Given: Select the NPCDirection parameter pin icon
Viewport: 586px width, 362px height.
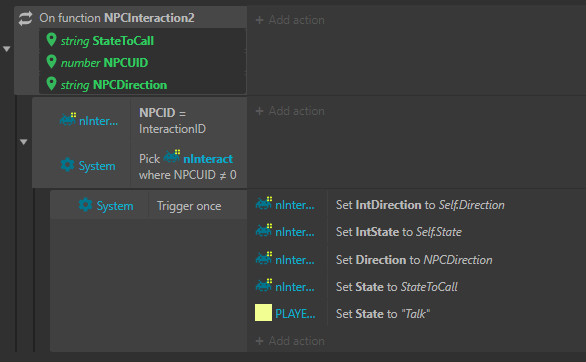Looking at the screenshot, I should coord(51,84).
